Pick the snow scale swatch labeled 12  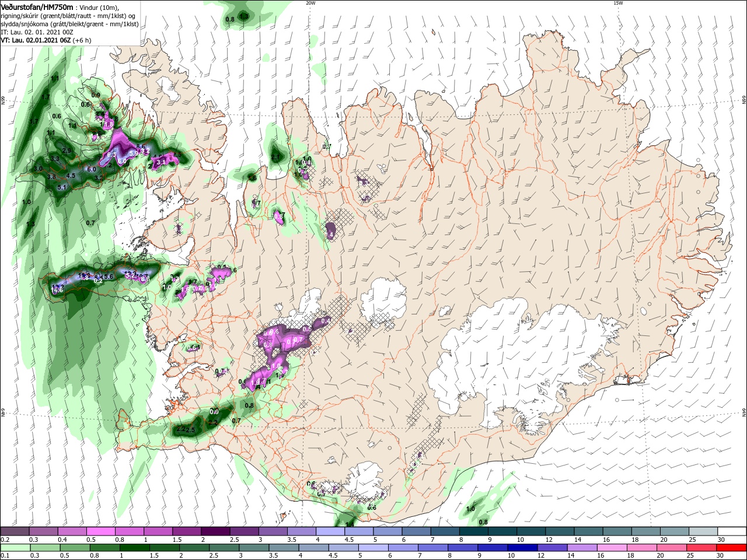click(x=559, y=531)
